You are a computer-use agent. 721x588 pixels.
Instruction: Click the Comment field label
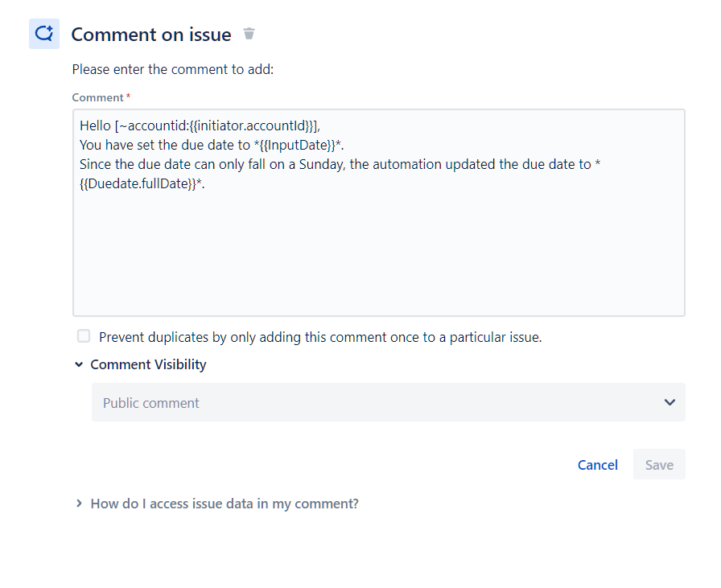click(96, 97)
